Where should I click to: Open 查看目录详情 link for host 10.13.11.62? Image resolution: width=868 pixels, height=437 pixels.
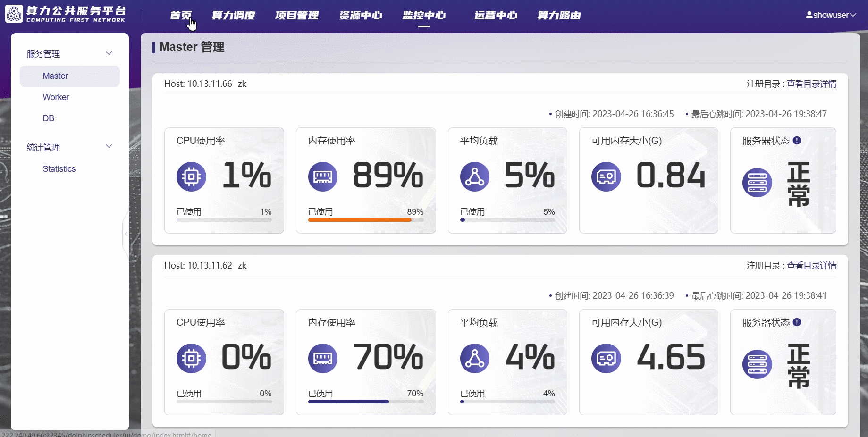pos(811,266)
